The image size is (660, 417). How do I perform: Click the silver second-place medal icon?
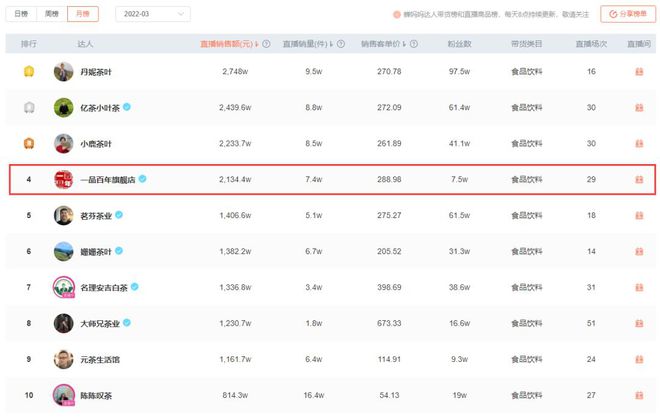(x=29, y=108)
